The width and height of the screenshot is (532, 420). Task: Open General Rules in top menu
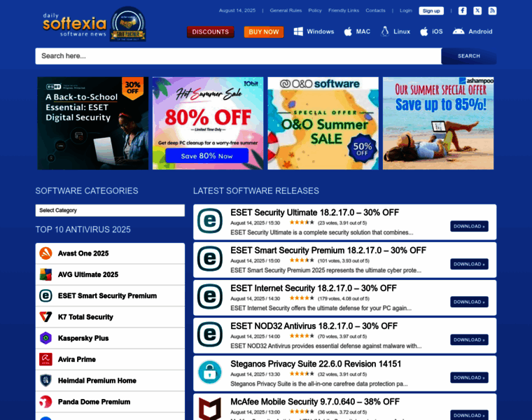pos(286,10)
